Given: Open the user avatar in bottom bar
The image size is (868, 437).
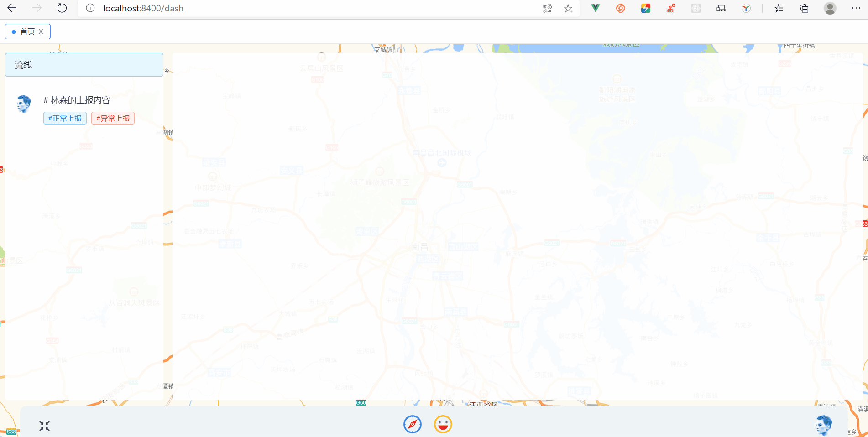Looking at the screenshot, I should click(x=824, y=425).
